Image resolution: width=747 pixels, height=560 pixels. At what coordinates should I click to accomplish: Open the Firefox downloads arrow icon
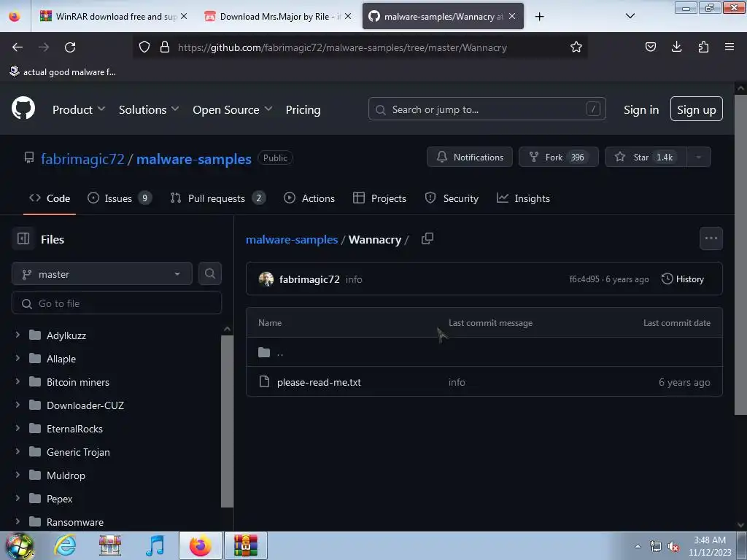pos(676,47)
